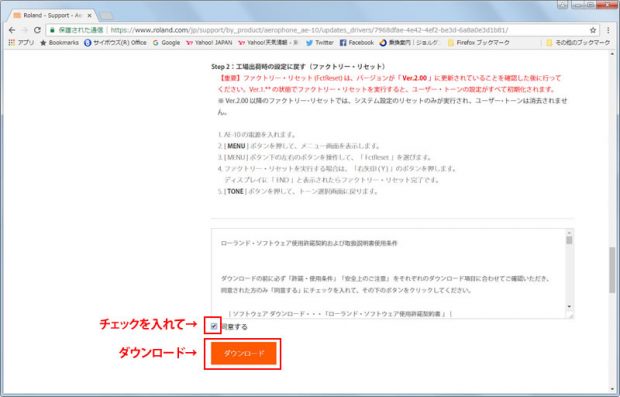Image resolution: width=620 pixels, height=397 pixels.
Task: Open Facebook bookmark
Action: pos(357,42)
